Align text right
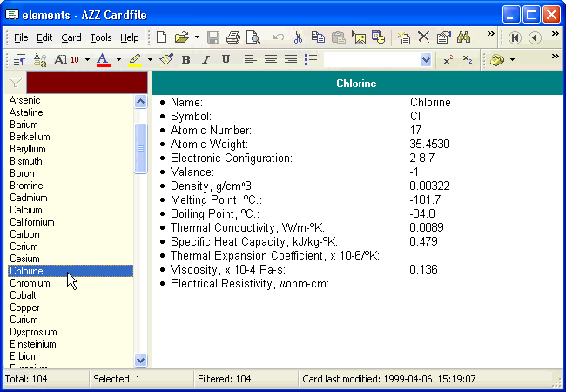 [291, 60]
